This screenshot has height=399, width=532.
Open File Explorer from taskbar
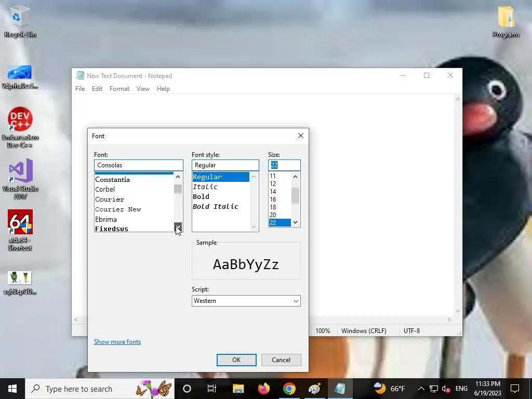(238, 389)
